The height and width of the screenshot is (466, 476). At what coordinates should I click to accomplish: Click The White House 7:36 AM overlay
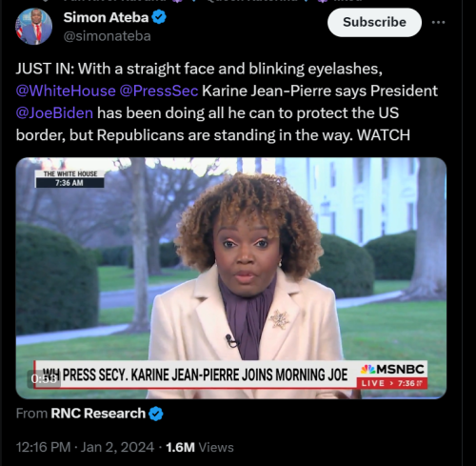tap(69, 178)
